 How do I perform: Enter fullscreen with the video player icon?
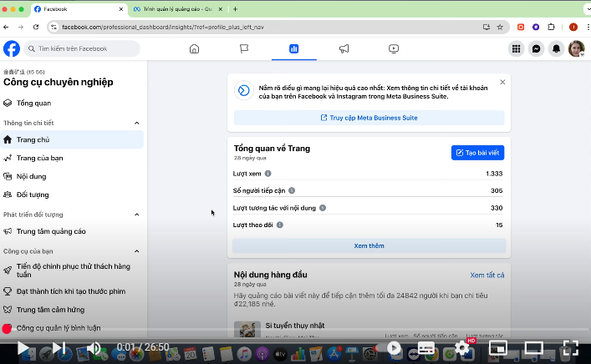tap(570, 348)
